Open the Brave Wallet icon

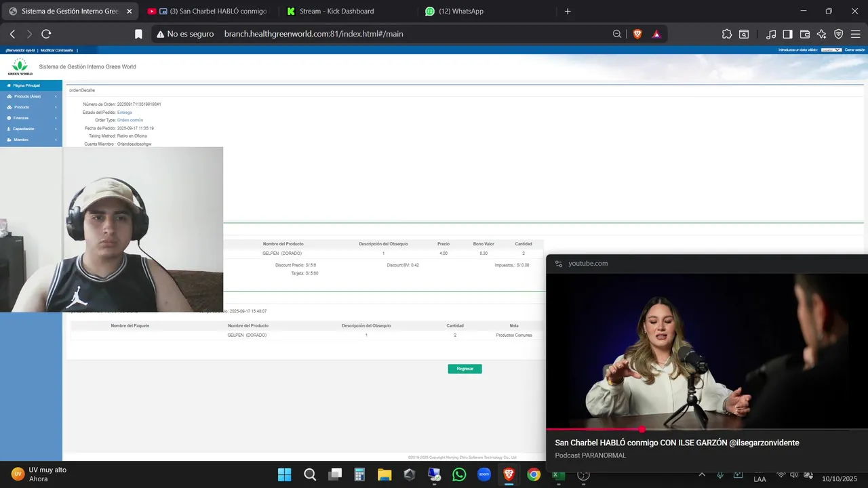tap(805, 34)
